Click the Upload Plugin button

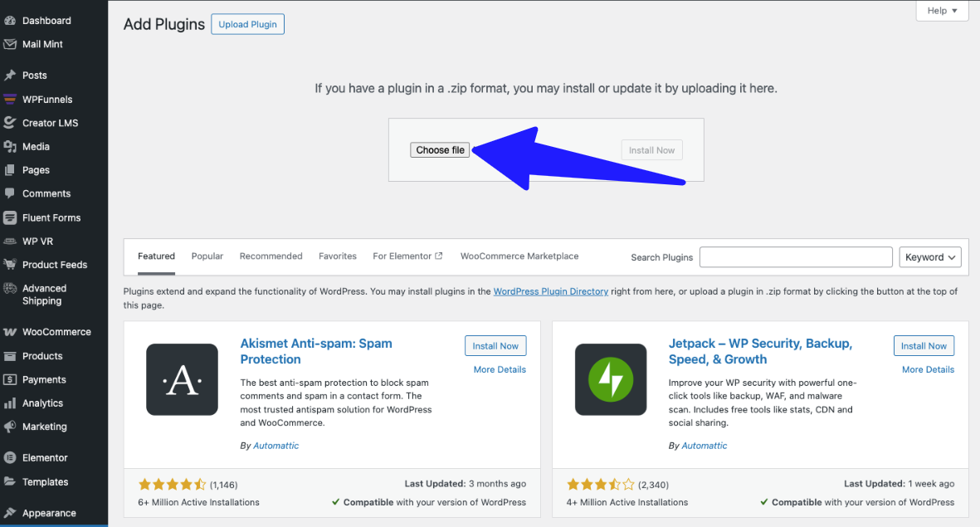247,24
